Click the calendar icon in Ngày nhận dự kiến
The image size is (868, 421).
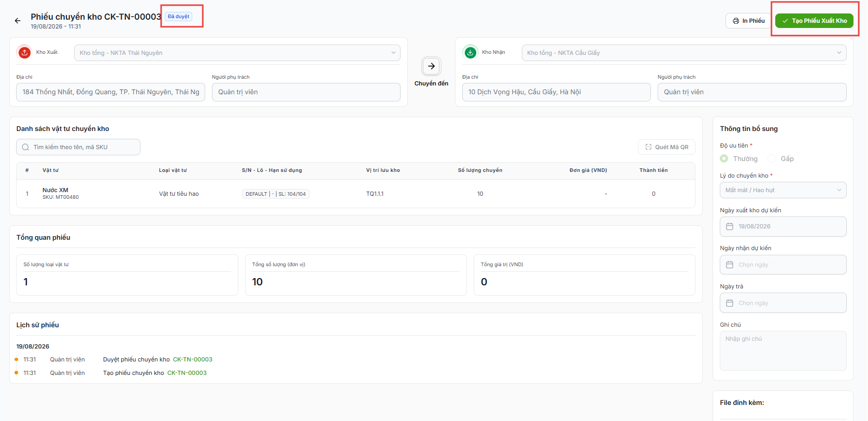(x=730, y=265)
